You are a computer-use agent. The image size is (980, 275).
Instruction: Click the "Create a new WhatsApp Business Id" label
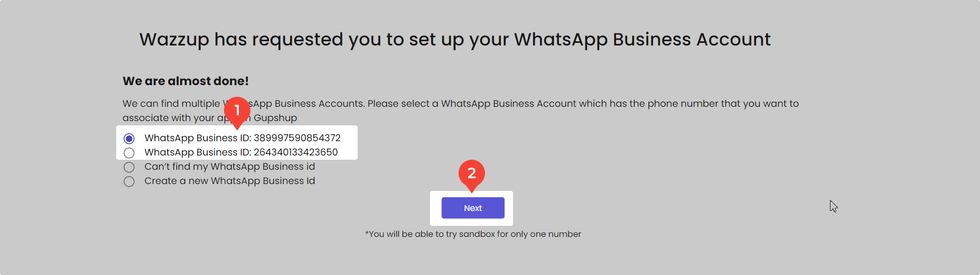(229, 181)
